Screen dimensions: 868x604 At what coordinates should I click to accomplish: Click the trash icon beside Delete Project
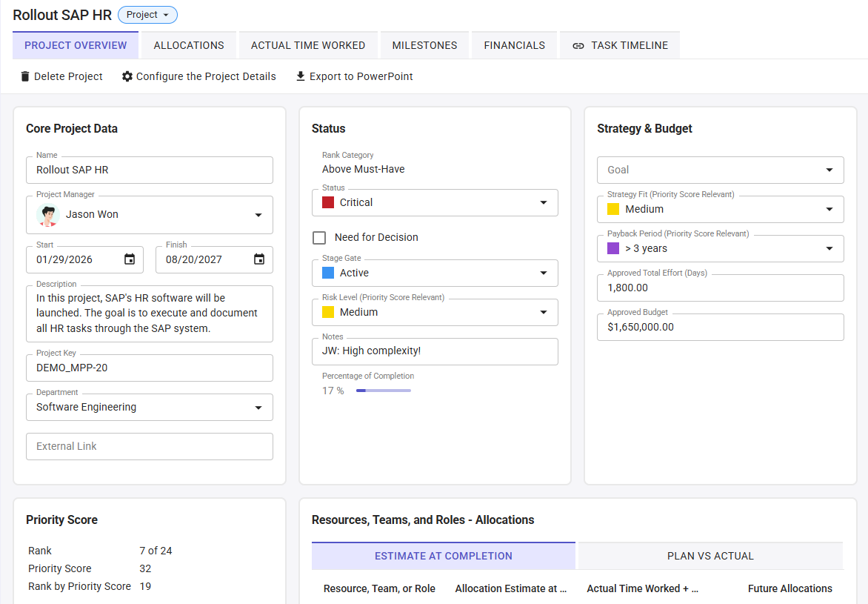25,76
